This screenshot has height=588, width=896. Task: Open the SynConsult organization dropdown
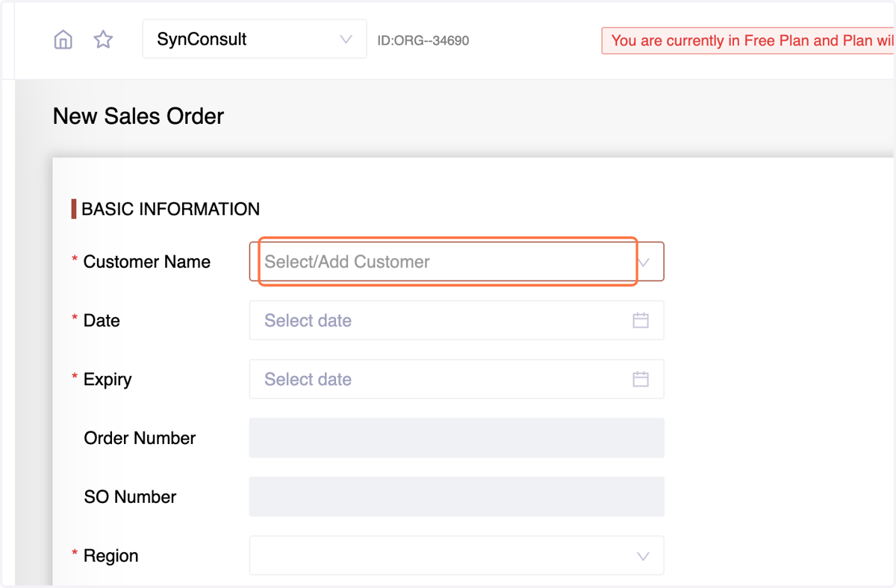[x=255, y=39]
